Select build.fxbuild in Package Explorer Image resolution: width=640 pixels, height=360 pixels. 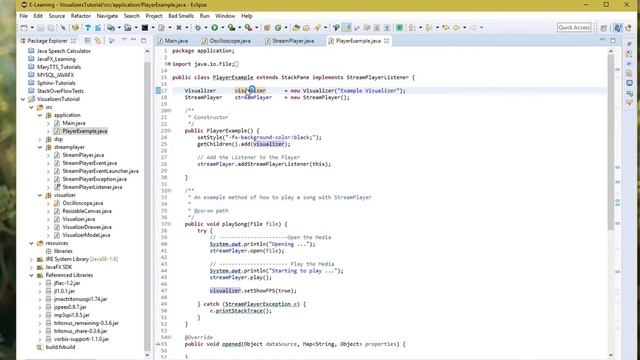click(x=60, y=347)
